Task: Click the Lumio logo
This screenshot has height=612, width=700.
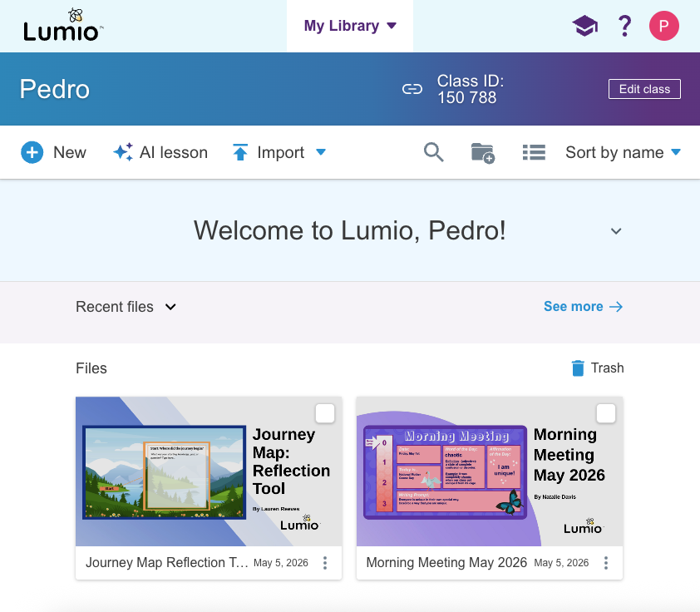Action: pos(63,26)
